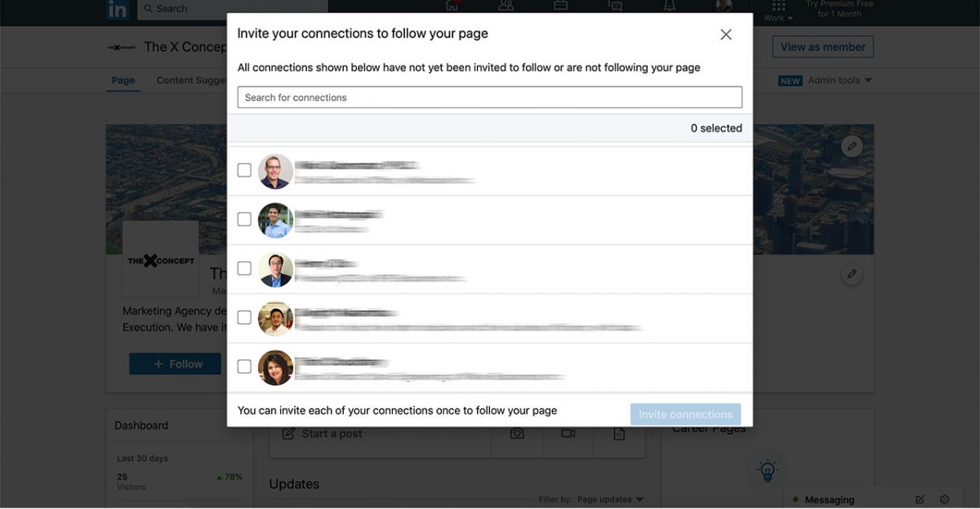Check the first connection's checkbox
This screenshot has height=509, width=980.
coord(244,170)
